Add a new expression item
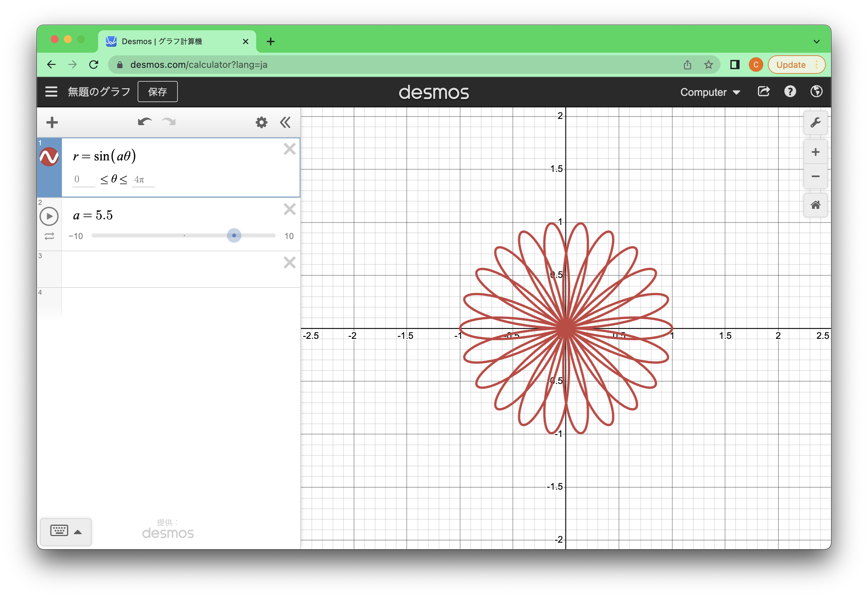This screenshot has height=598, width=868. 52,122
